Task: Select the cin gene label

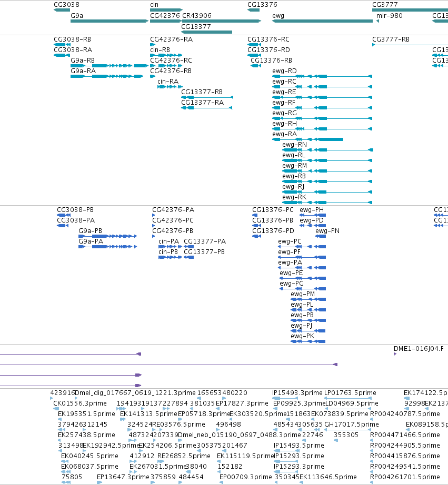Action: (154, 5)
